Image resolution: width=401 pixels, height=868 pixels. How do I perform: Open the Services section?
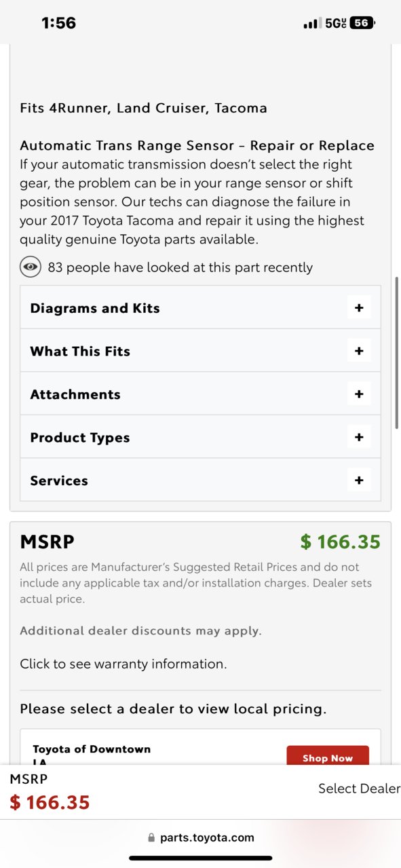coord(200,480)
